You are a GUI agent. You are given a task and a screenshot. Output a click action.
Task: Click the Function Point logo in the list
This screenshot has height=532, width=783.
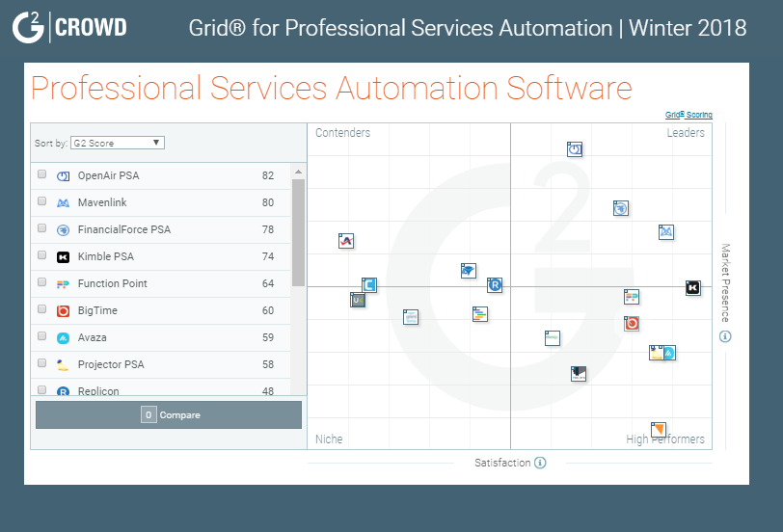pyautogui.click(x=63, y=284)
